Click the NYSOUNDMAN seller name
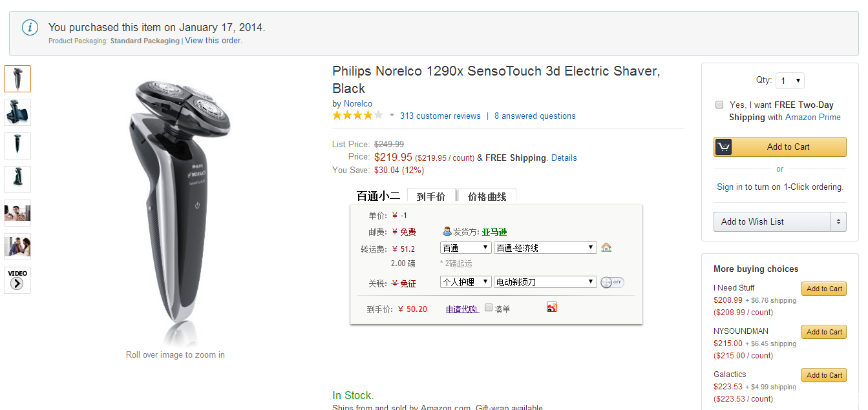 (x=741, y=331)
